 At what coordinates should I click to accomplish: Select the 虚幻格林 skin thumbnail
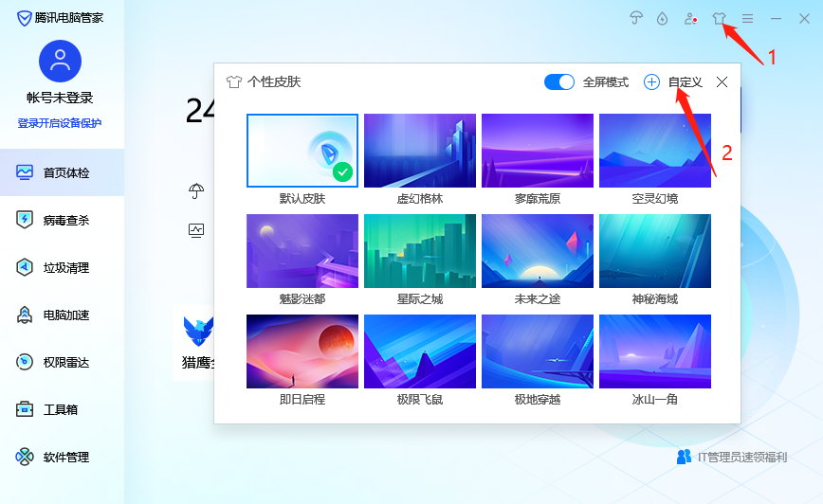coord(420,151)
